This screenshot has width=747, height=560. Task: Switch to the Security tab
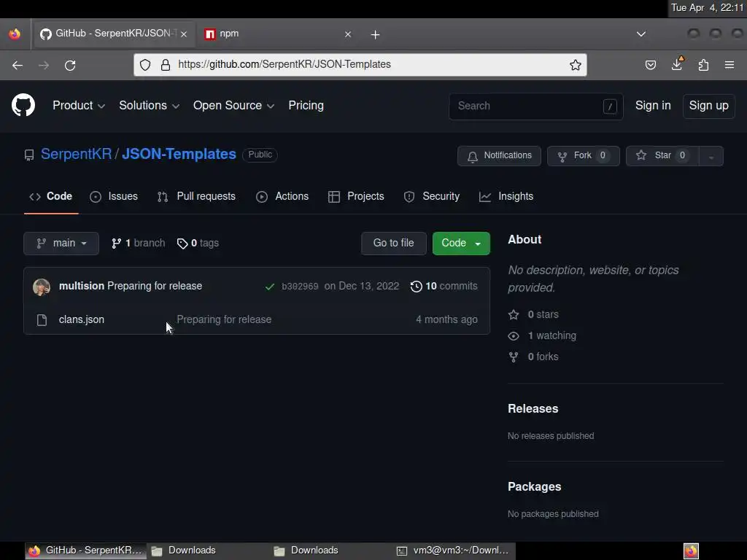coord(432,196)
